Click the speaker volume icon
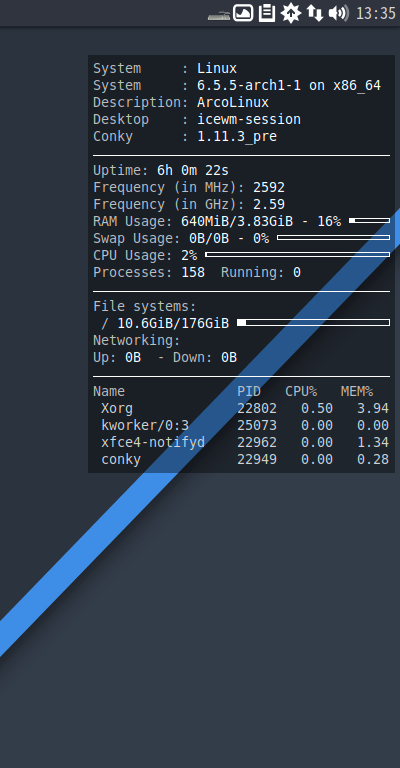The image size is (400, 768). [x=338, y=13]
